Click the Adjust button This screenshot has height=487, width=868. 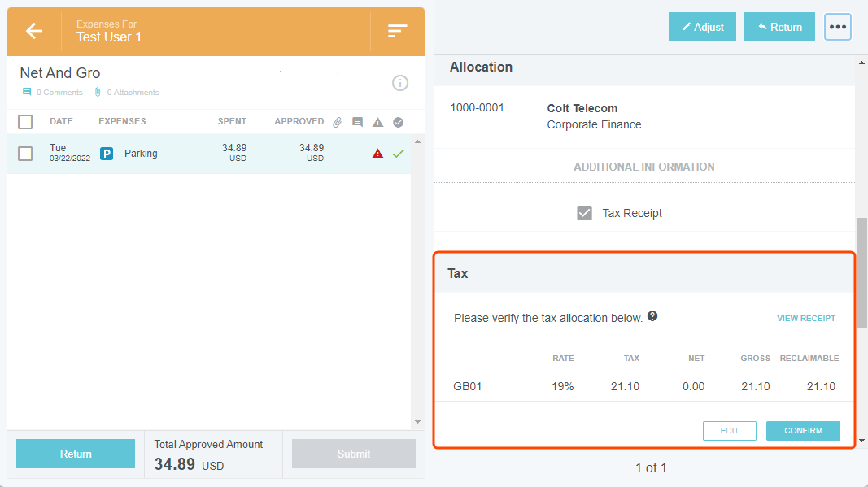pyautogui.click(x=702, y=27)
